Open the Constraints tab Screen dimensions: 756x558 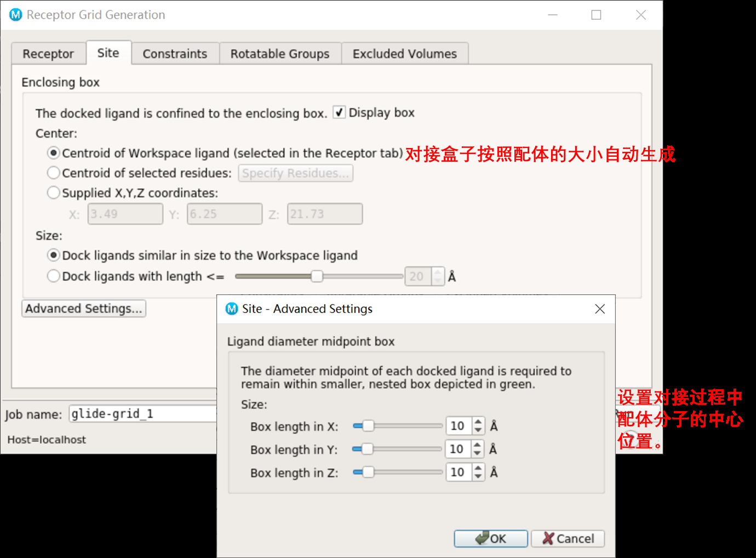[x=175, y=54]
